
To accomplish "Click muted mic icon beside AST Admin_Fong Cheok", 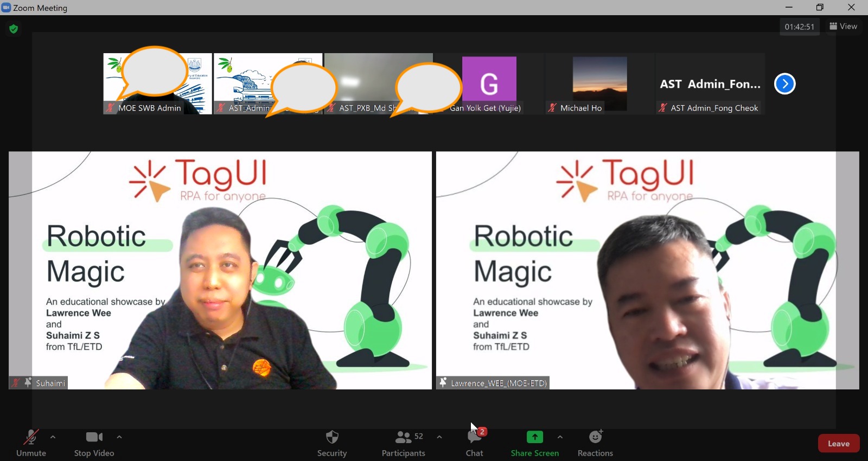I will pyautogui.click(x=663, y=108).
